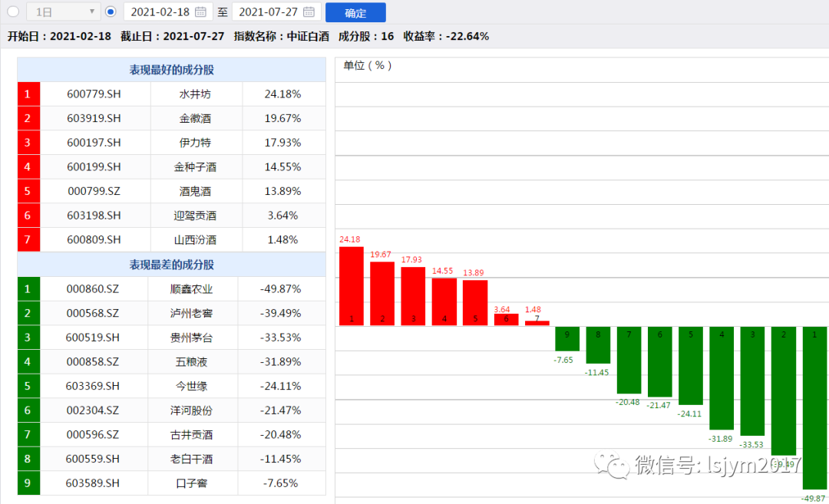The width and height of the screenshot is (829, 504).
Task: Select the 伊力特 name cell
Action: [x=196, y=143]
